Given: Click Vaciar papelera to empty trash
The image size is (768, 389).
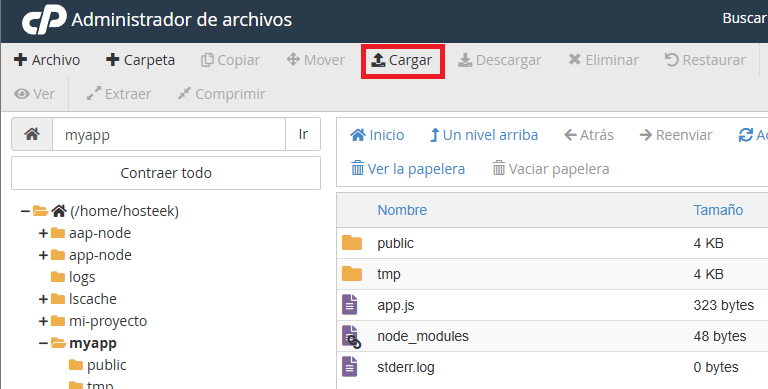Looking at the screenshot, I should coord(551,169).
